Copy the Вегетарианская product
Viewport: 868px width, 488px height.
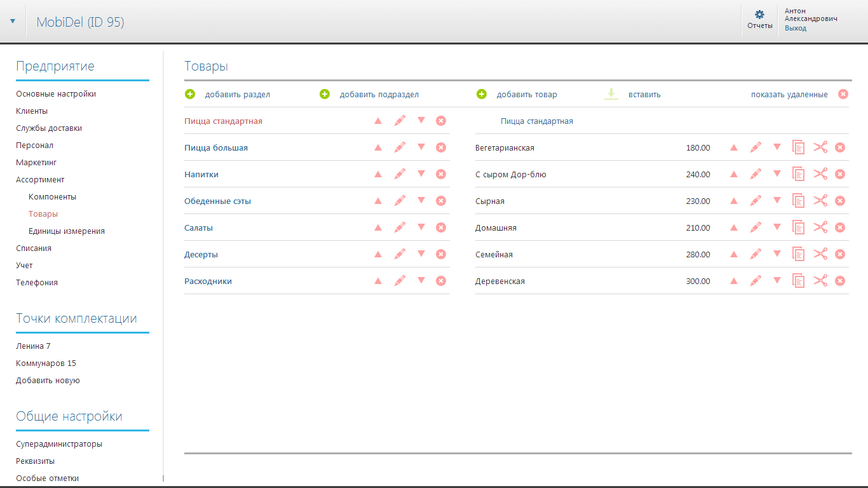pos(799,147)
